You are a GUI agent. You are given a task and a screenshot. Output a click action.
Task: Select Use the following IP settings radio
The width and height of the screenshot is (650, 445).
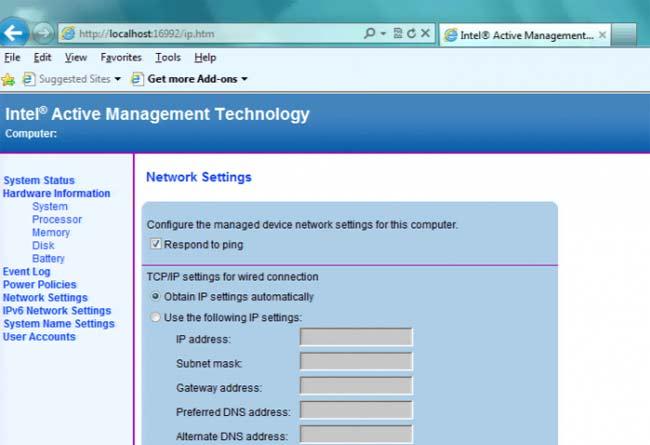tap(155, 317)
